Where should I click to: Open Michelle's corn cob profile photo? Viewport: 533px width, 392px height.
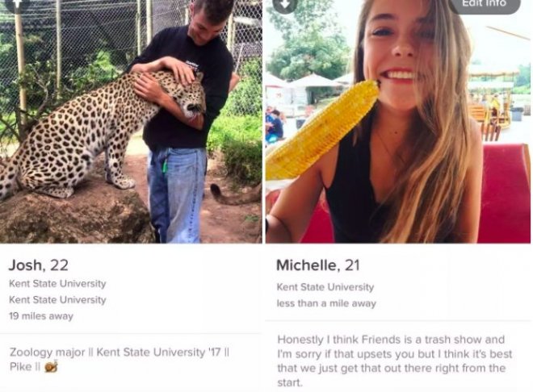[398, 122]
